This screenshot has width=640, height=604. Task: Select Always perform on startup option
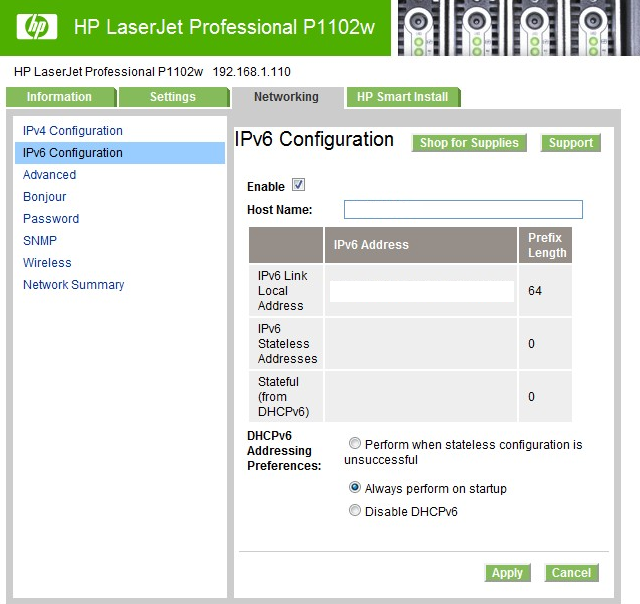click(x=355, y=487)
